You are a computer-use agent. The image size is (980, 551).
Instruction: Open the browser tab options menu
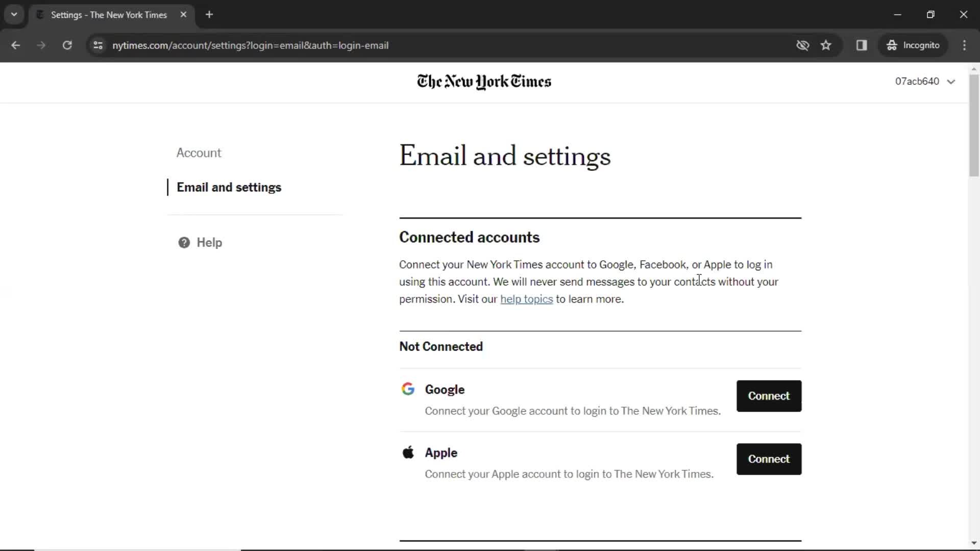pyautogui.click(x=14, y=15)
